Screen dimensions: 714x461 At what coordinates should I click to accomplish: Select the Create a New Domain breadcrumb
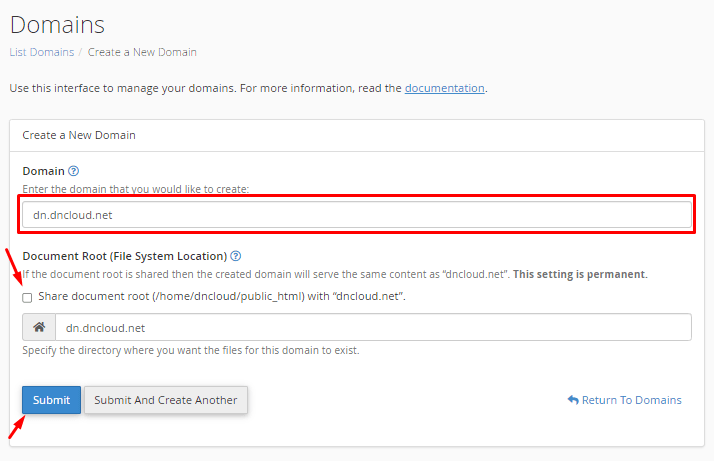[x=142, y=52]
